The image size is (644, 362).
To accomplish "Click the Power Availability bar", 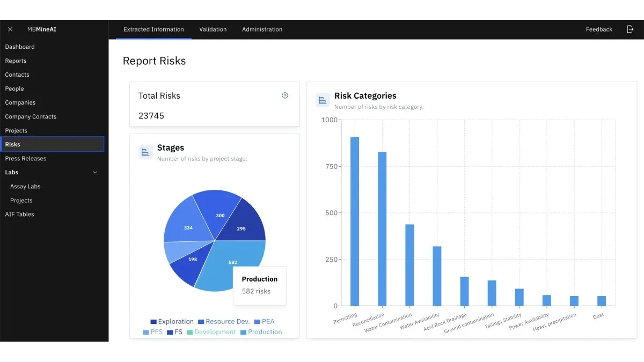I will [x=547, y=300].
